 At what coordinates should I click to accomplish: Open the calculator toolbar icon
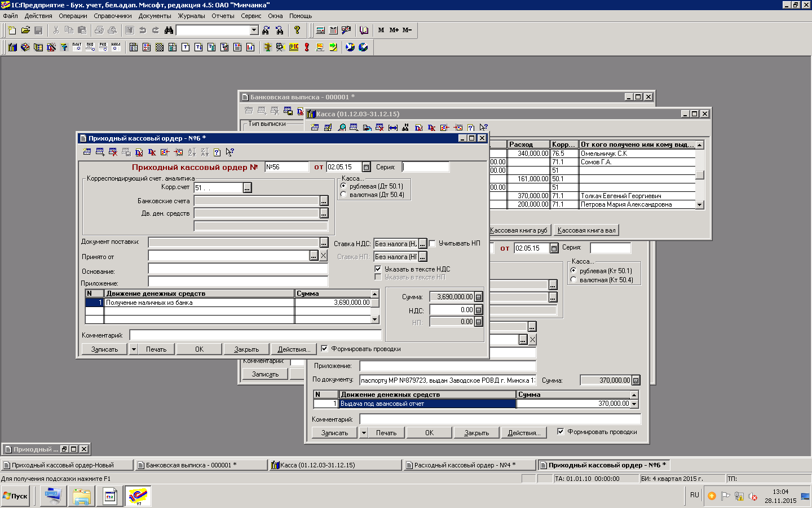point(320,30)
